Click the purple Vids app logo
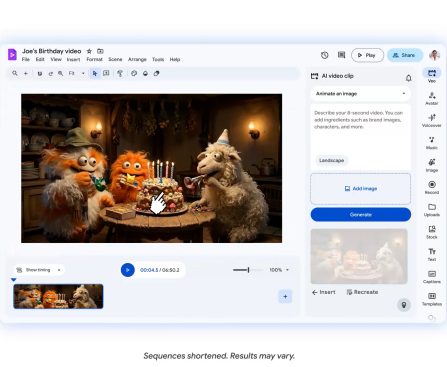 12,54
